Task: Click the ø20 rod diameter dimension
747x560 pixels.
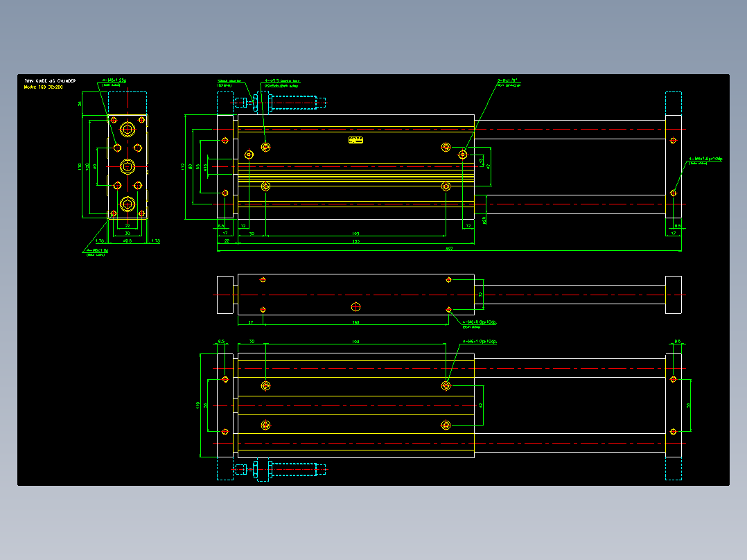Action: [484, 220]
